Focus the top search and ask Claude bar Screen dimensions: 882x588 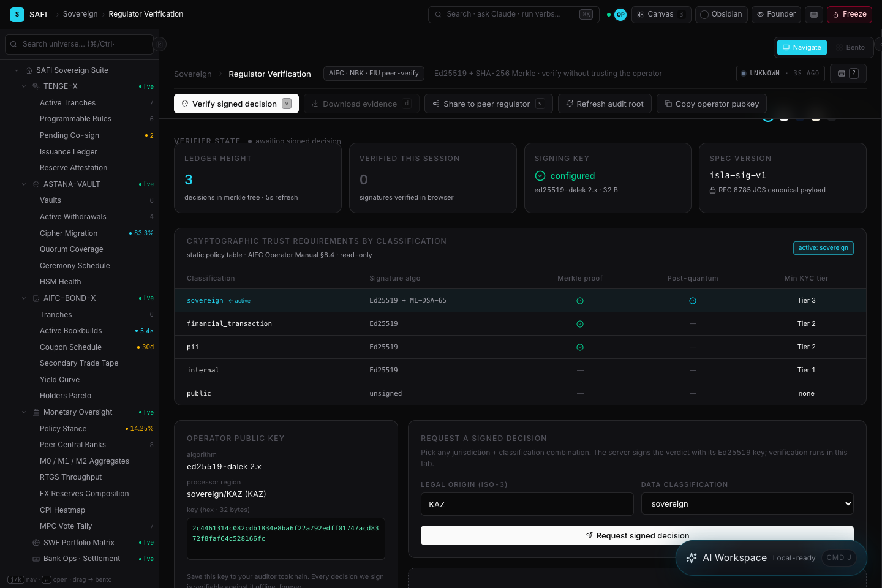click(513, 14)
